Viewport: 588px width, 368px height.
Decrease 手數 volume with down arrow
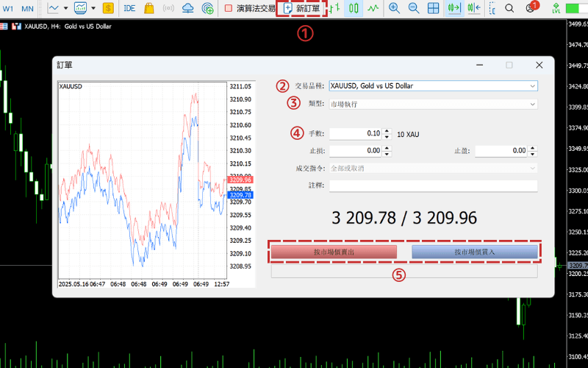[387, 136]
